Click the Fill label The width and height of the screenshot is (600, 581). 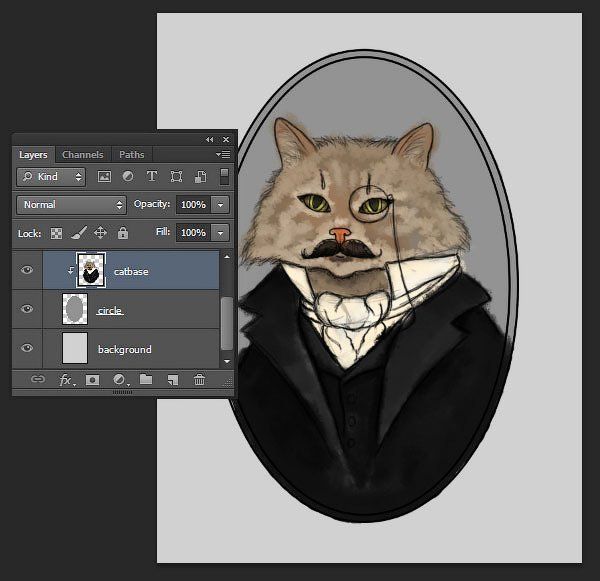pyautogui.click(x=163, y=232)
